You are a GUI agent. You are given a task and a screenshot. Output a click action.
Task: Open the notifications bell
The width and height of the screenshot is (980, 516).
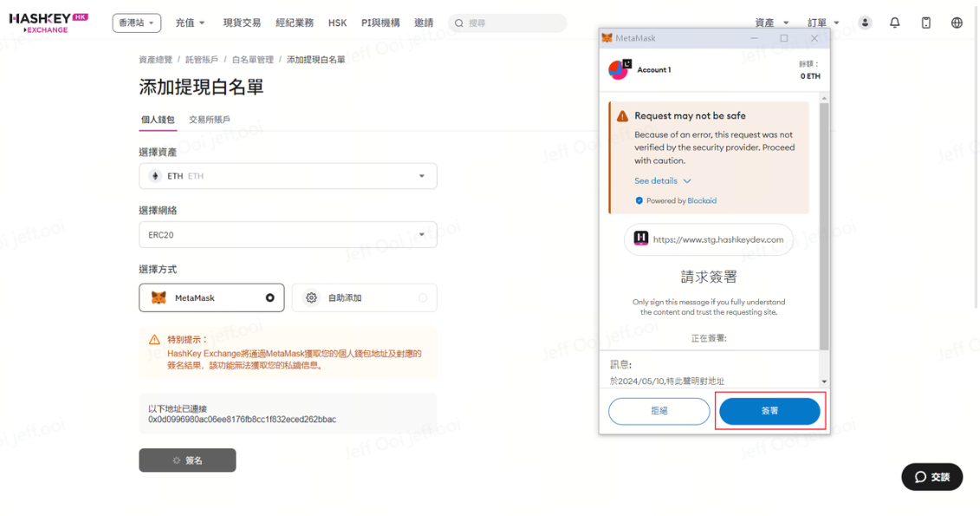895,23
